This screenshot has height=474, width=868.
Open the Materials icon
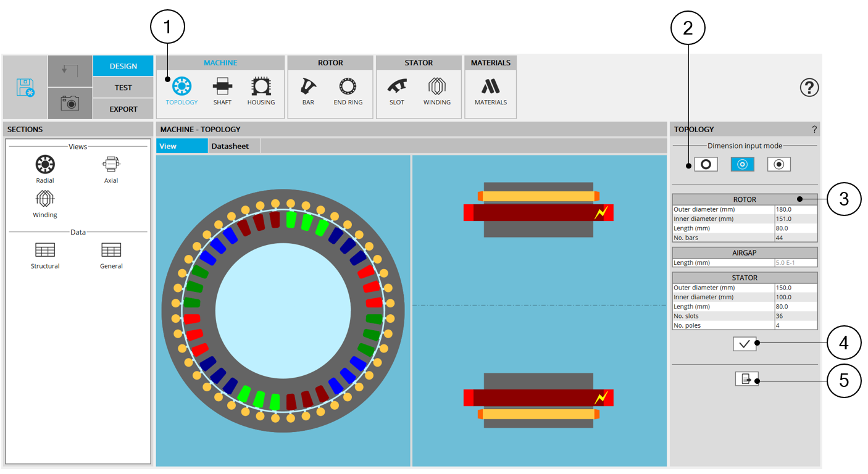click(490, 90)
